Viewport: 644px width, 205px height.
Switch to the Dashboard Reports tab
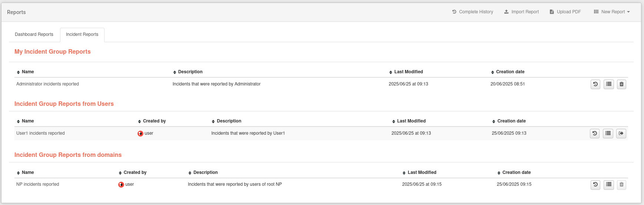34,34
